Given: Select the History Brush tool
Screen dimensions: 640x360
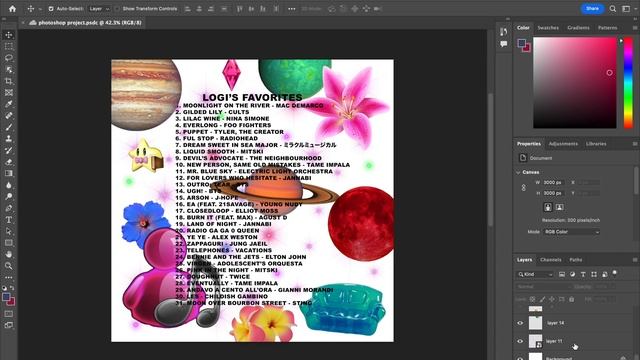Looking at the screenshot, I should pos(9,151).
